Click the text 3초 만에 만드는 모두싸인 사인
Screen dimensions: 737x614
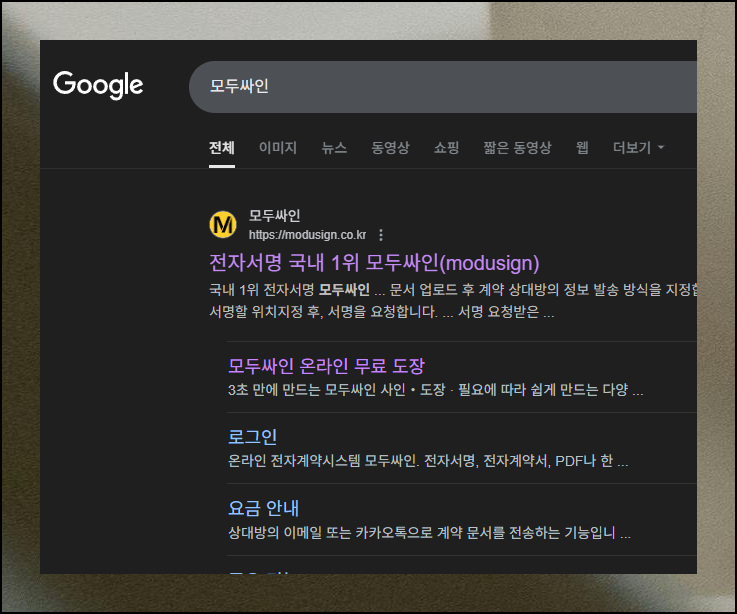pyautogui.click(x=316, y=390)
